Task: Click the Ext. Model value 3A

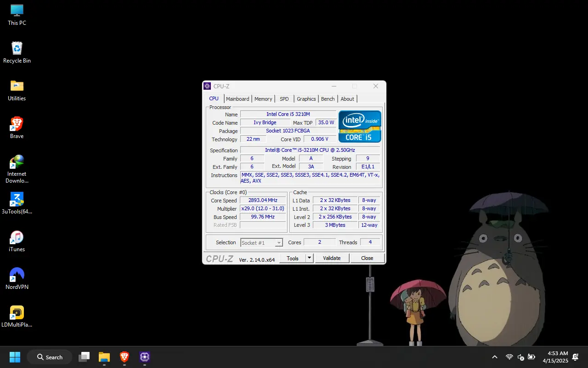Action: [311, 167]
